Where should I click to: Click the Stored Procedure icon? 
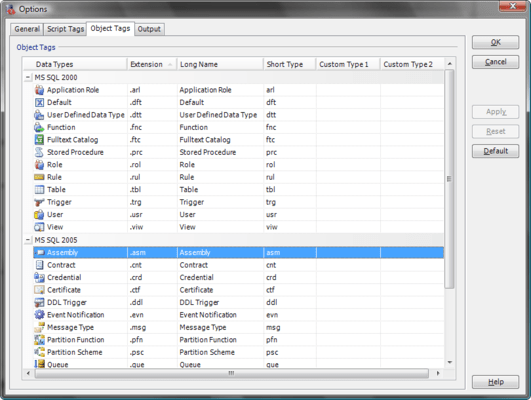(39, 152)
